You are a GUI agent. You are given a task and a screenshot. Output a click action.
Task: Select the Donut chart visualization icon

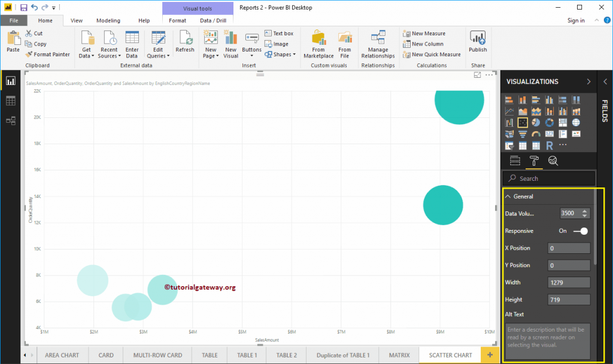pos(549,122)
